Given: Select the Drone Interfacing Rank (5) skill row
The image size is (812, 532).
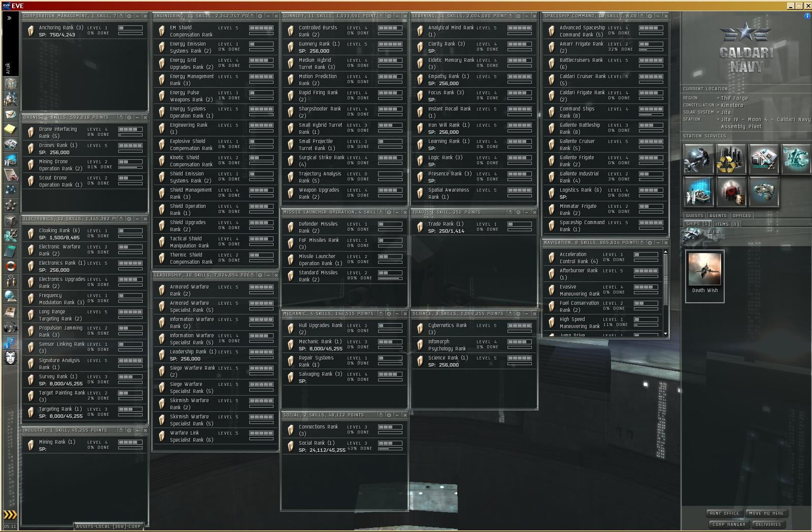Looking at the screenshot, I should (85, 132).
